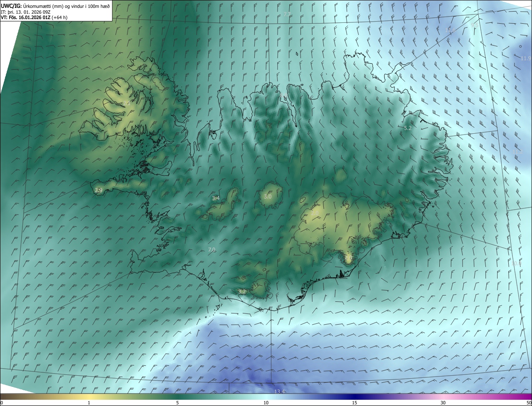
Task: Click the 11.6 value label
Action: click(450, 30)
